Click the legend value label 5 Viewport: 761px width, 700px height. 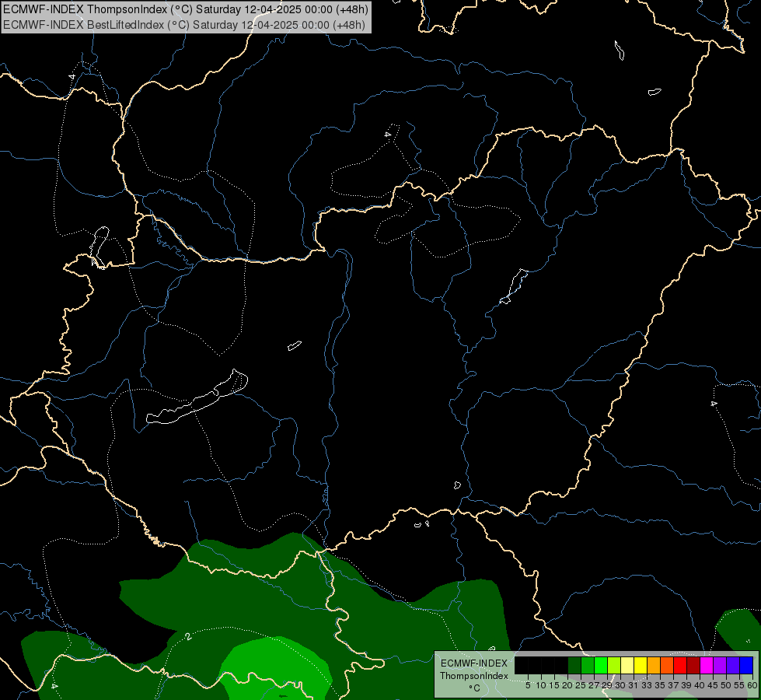pos(528,685)
